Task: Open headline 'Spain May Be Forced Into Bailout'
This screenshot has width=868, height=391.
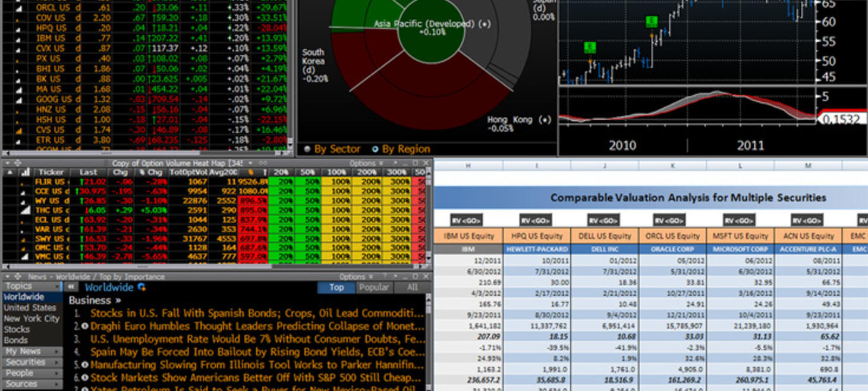Action: point(257,352)
